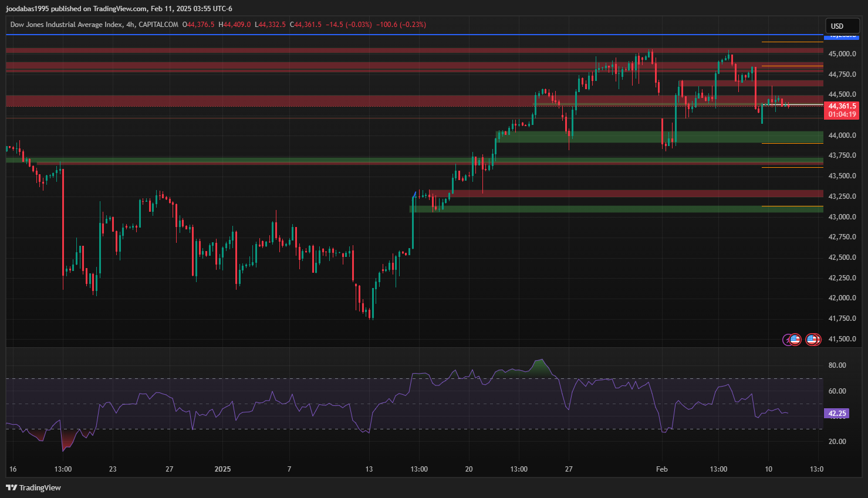Image resolution: width=868 pixels, height=498 pixels.
Task: Click the 41,500.0 price axis label
Action: coord(842,339)
